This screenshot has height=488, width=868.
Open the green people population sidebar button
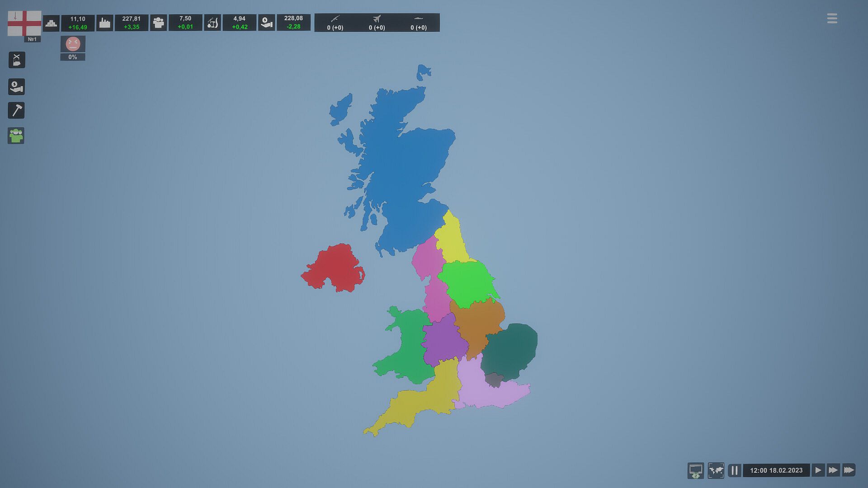[16, 136]
